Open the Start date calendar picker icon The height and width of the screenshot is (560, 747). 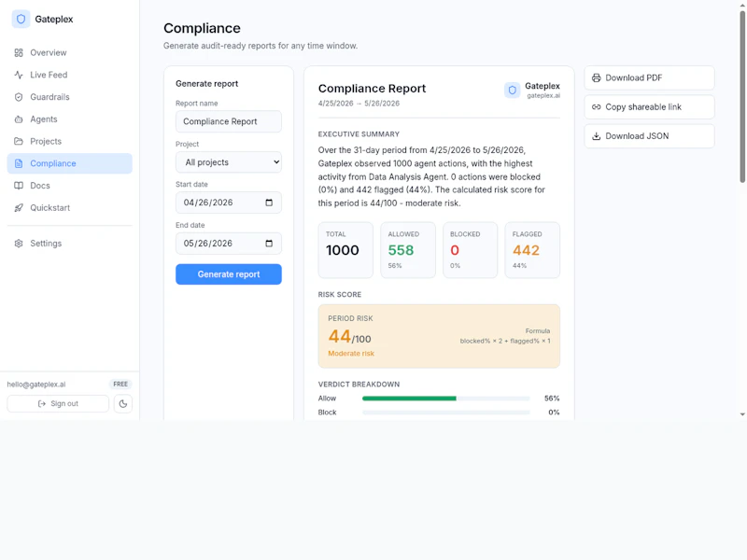coord(269,203)
